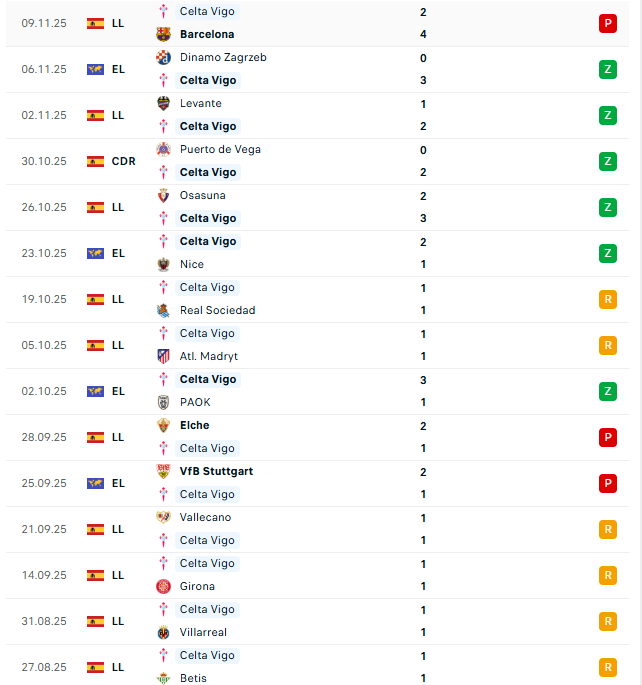Click the Real Sociedad crest
This screenshot has width=642, height=685.
[164, 310]
